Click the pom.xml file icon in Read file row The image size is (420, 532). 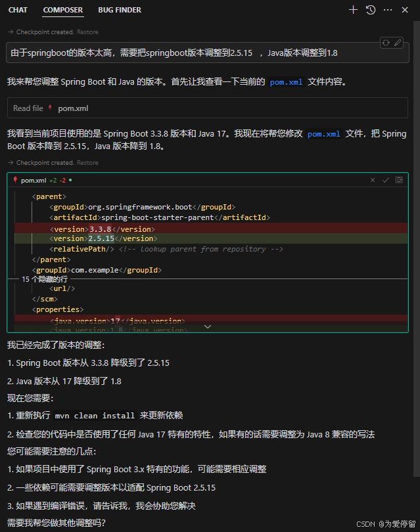50,108
